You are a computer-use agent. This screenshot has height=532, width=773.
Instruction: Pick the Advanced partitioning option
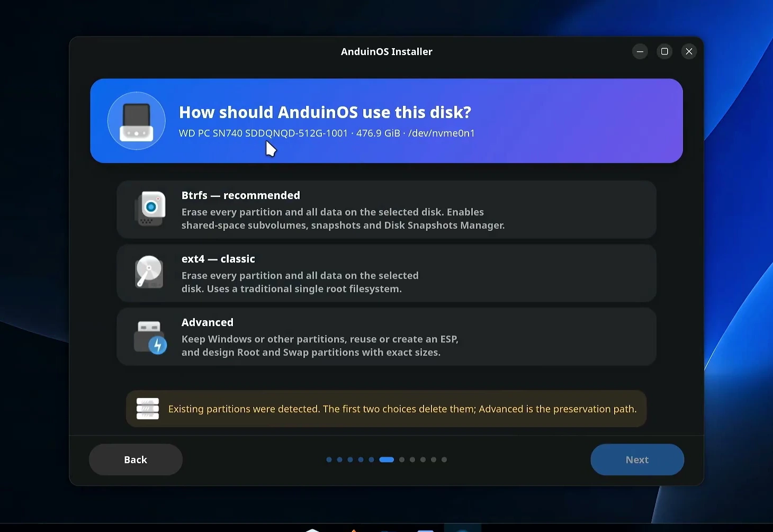point(386,337)
